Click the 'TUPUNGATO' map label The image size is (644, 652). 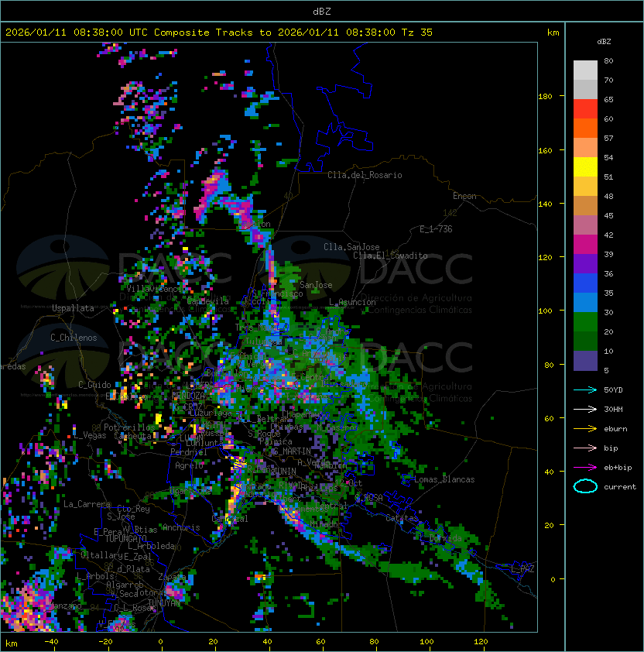[126, 538]
